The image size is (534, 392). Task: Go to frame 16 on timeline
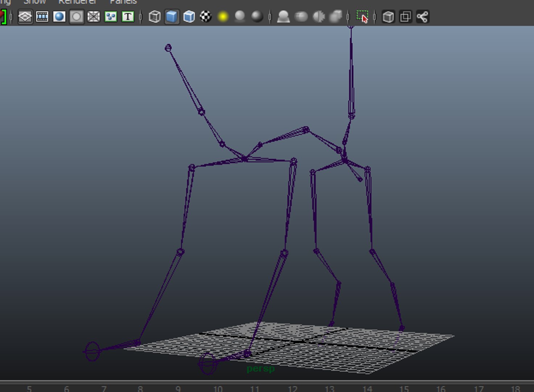[x=441, y=389]
